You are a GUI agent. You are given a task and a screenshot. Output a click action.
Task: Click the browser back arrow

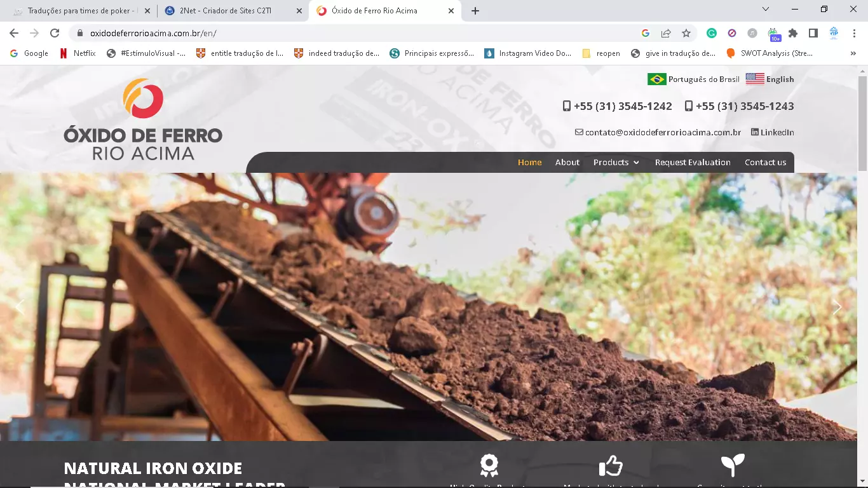coord(14,33)
